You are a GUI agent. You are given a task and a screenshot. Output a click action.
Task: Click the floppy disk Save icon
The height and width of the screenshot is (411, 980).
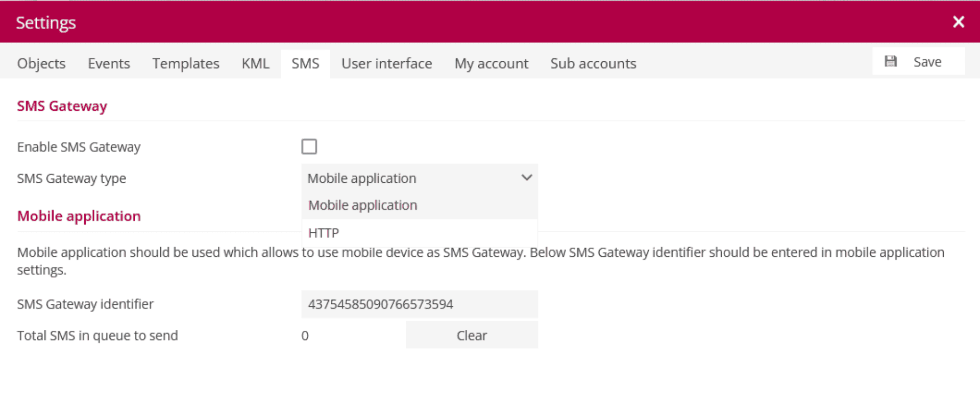[x=891, y=62]
